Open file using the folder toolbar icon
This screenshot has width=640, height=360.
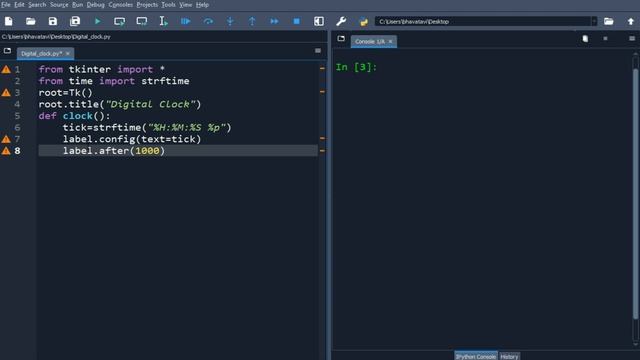coord(31,21)
